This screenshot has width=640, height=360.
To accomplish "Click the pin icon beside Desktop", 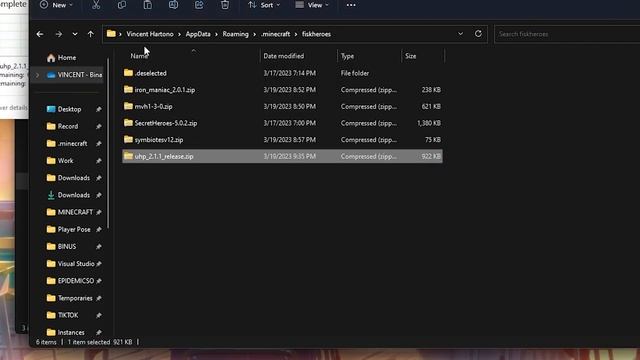I will (99, 109).
